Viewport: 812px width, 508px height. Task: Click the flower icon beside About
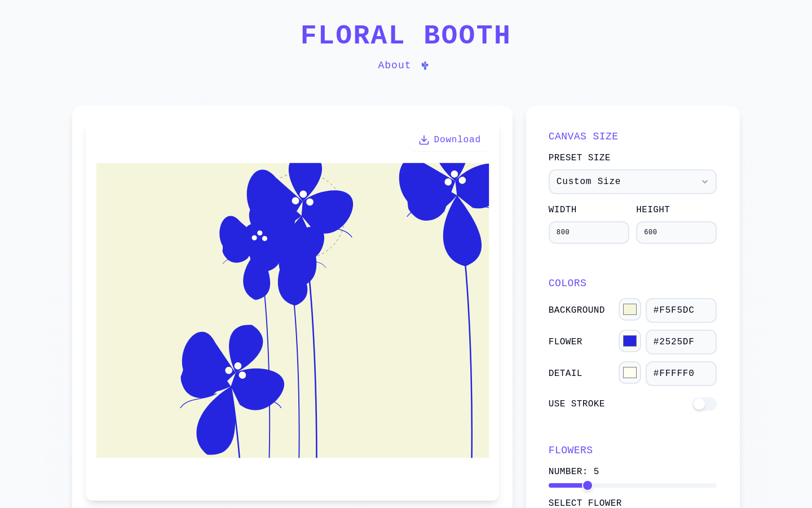(425, 65)
